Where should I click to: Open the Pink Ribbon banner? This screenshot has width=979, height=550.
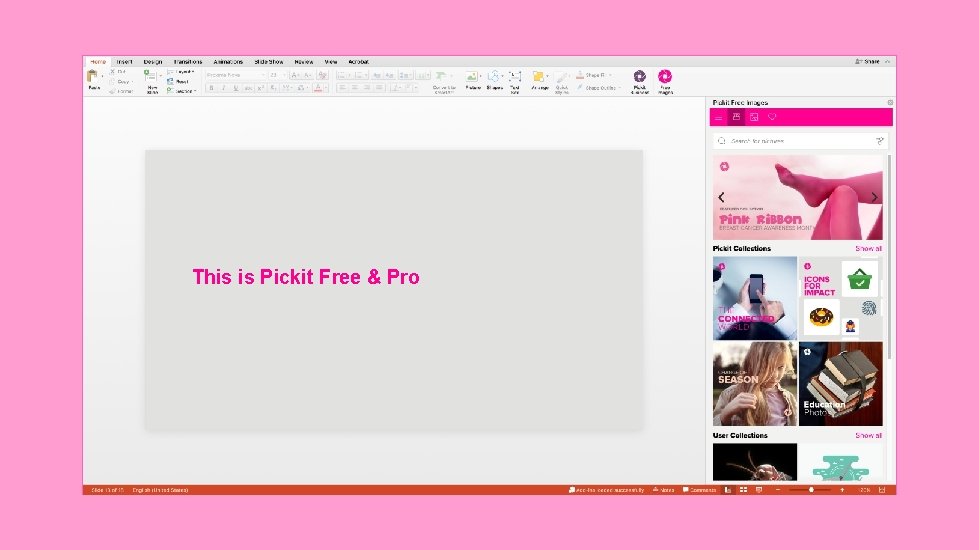tap(798, 197)
